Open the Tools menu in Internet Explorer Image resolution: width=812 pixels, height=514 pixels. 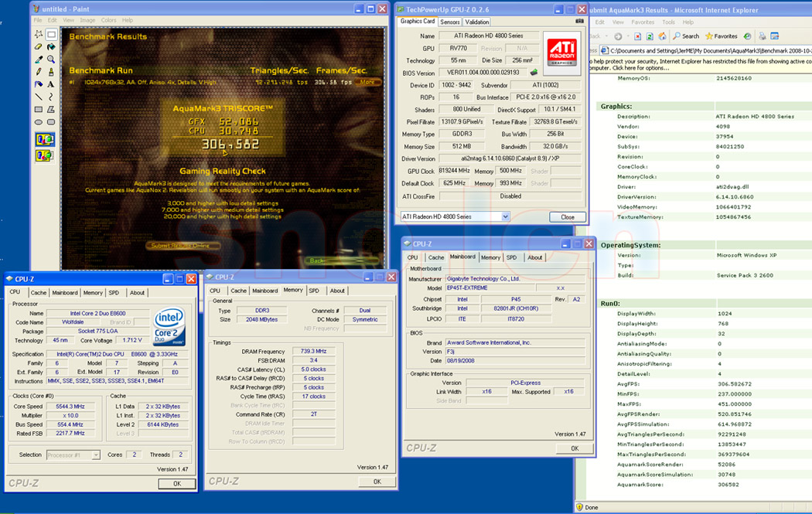coord(669,22)
